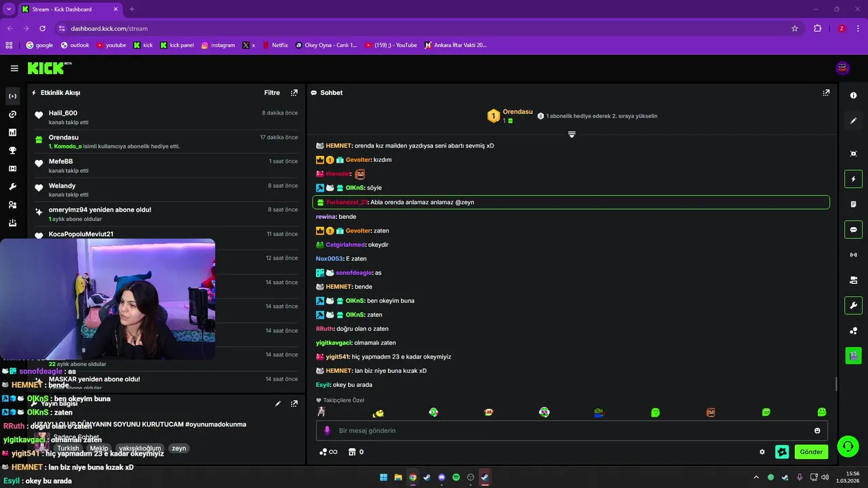Click the pencil edit icon in right sidebar
This screenshot has height=488, width=868.
click(853, 121)
